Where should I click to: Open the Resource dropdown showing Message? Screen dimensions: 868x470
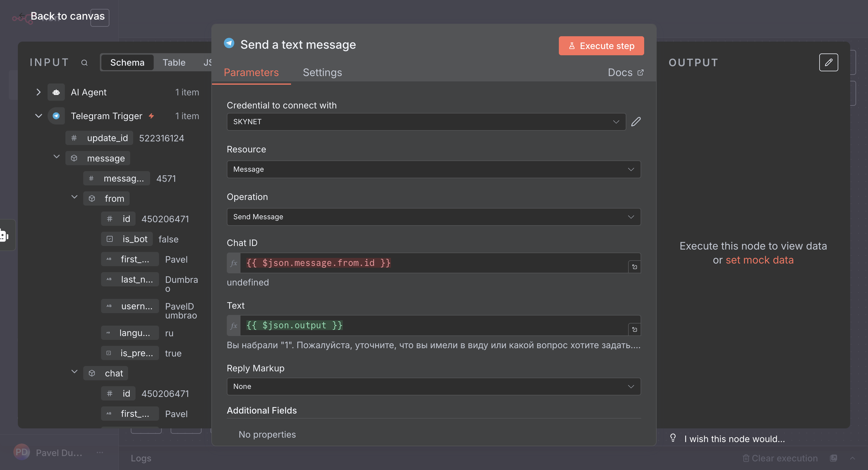[433, 169]
